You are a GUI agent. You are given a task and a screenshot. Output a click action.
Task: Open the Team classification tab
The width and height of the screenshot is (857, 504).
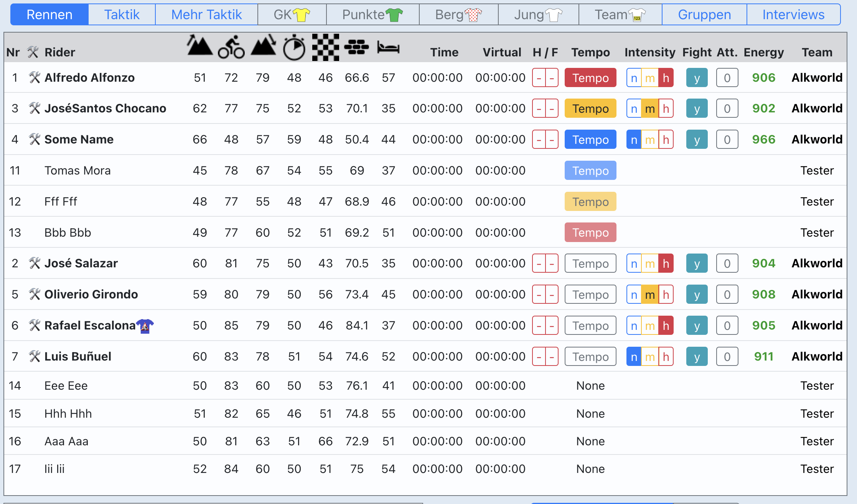point(620,15)
